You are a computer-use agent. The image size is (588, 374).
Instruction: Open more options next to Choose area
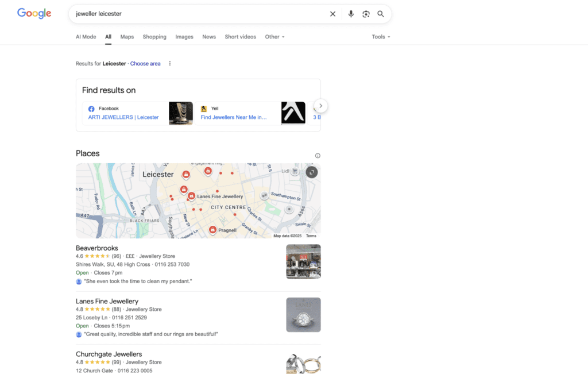[169, 64]
